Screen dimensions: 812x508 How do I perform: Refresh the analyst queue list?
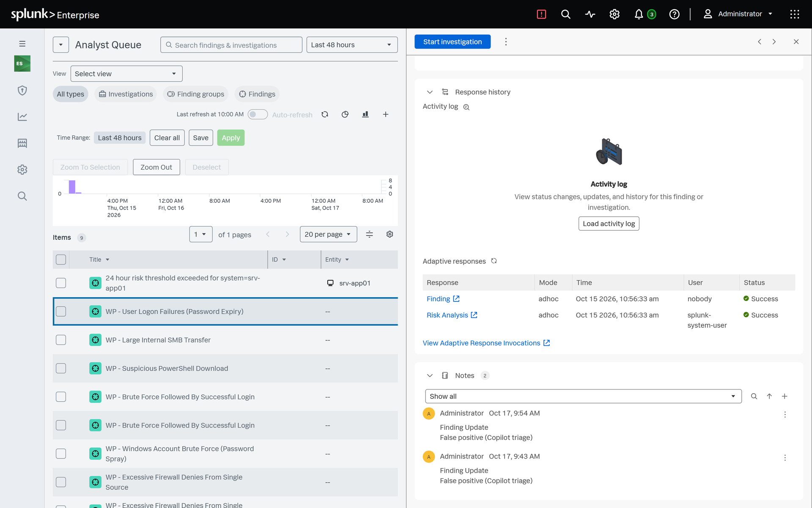tap(325, 114)
